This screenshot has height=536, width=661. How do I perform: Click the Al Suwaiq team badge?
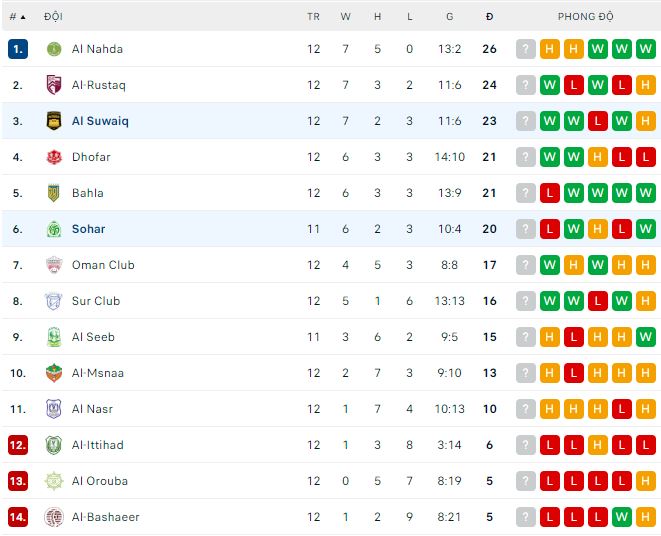[x=54, y=121]
